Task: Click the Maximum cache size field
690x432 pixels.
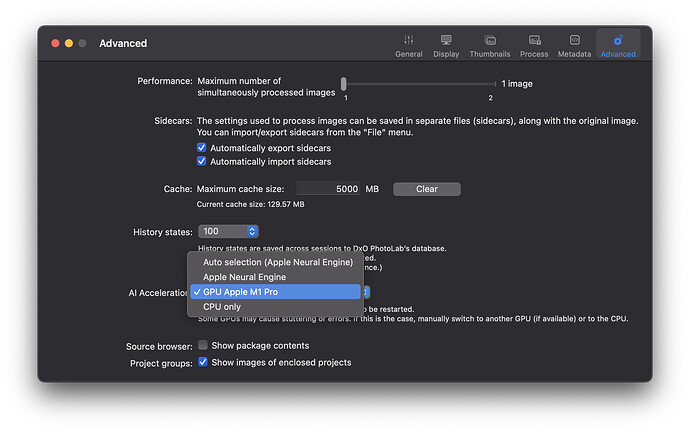Action: pos(328,189)
